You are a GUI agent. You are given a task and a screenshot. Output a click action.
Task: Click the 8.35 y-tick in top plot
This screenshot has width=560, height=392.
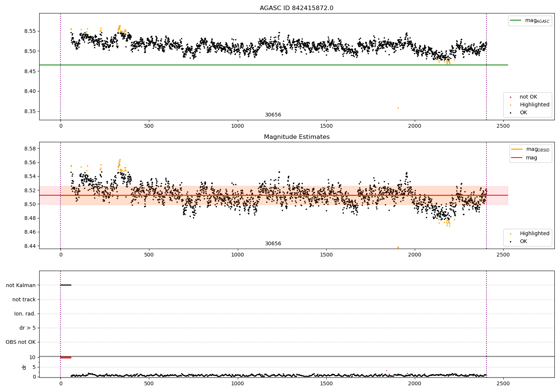pos(29,112)
